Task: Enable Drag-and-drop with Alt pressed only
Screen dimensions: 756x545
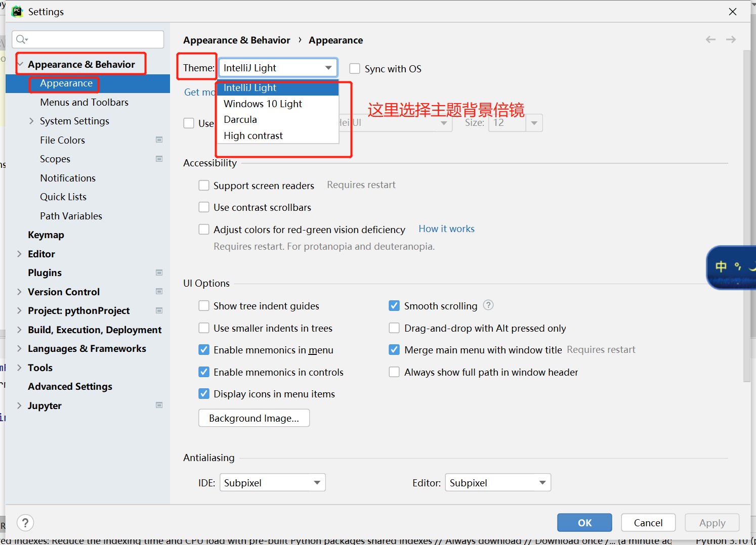Action: 394,328
